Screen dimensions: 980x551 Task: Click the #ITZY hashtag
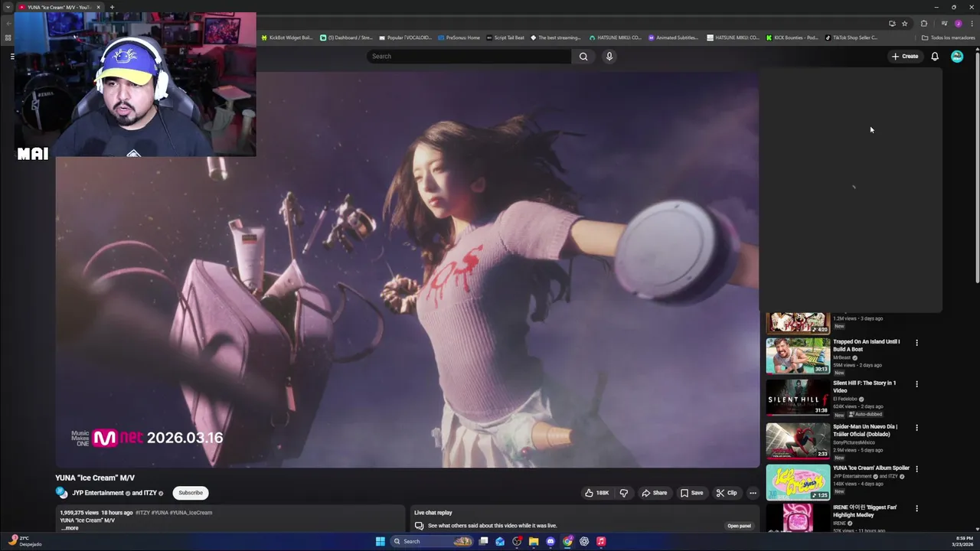(x=142, y=513)
